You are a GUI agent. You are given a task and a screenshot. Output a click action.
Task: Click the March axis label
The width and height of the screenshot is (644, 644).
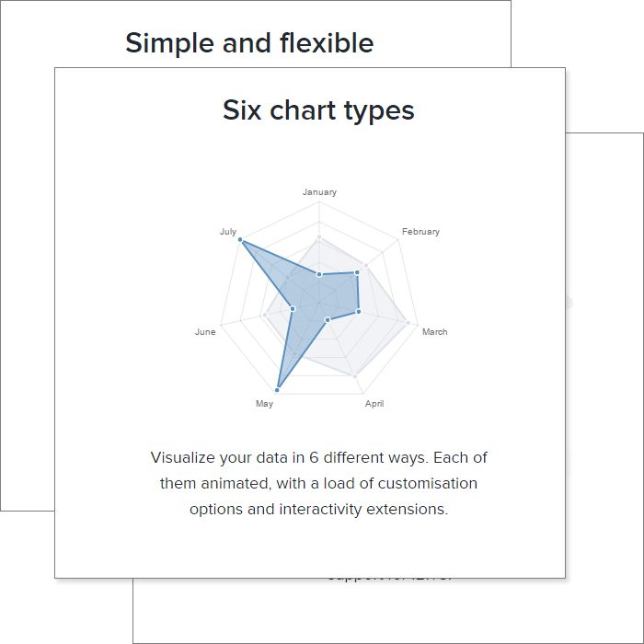click(435, 332)
